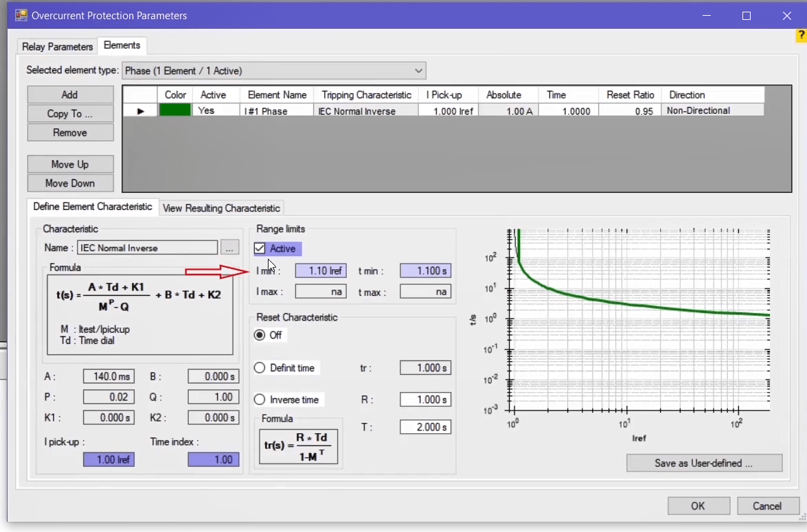Open characteristic browser with ellipsis button
The height and width of the screenshot is (532, 807).
[x=229, y=248]
